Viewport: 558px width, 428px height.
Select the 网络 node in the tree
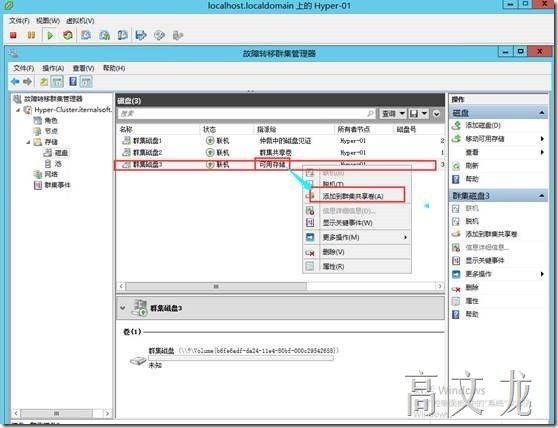tap(51, 174)
